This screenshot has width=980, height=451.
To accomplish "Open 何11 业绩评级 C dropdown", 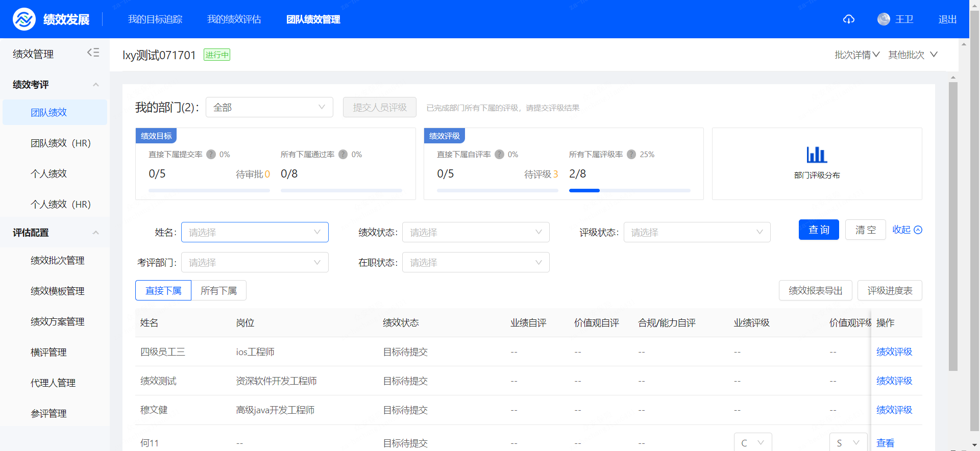I will pyautogui.click(x=753, y=442).
